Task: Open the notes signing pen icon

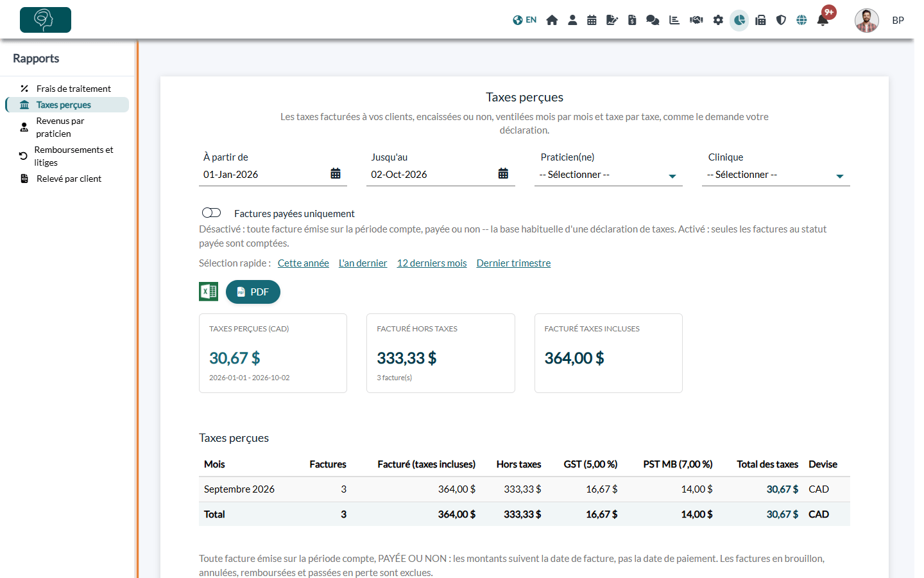Action: (612, 20)
